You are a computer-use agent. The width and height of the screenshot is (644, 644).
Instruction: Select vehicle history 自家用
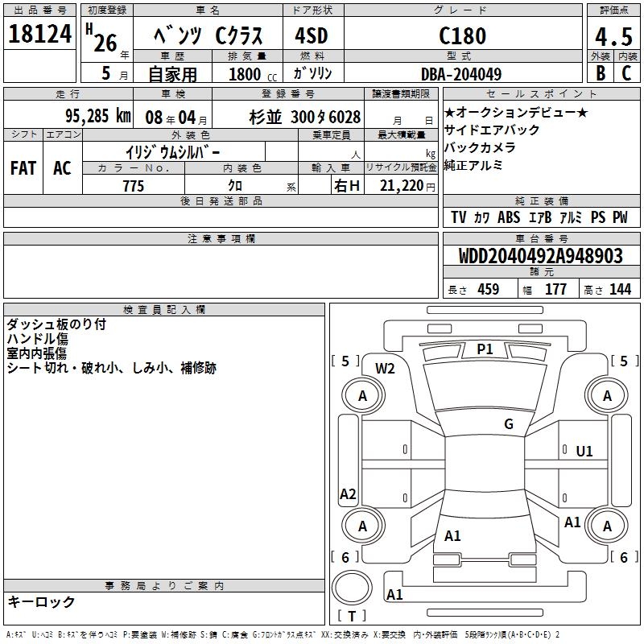click(172, 74)
